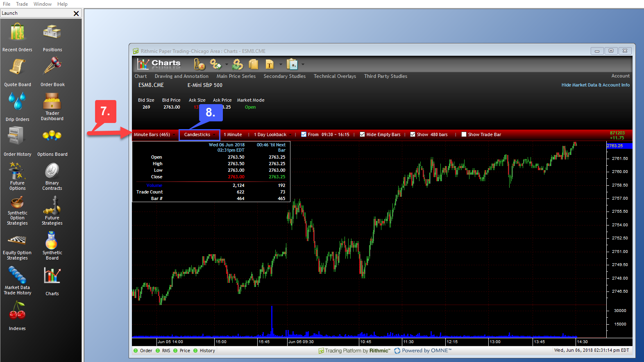Expand arrow next to T template icon
644x362 pixels.
click(281, 64)
